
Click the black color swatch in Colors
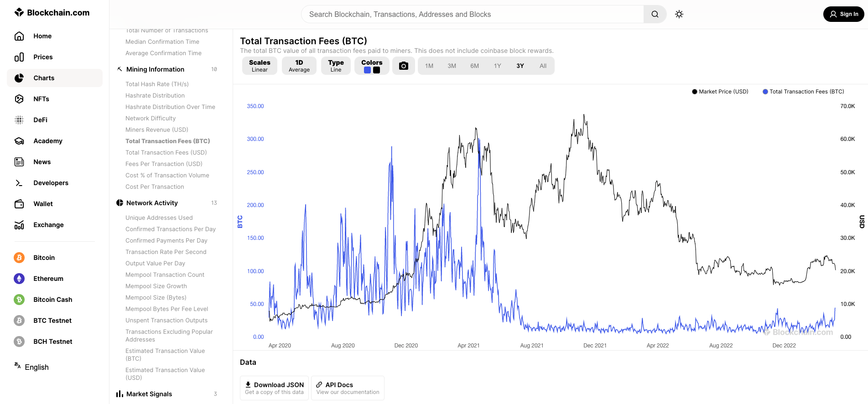pos(377,70)
